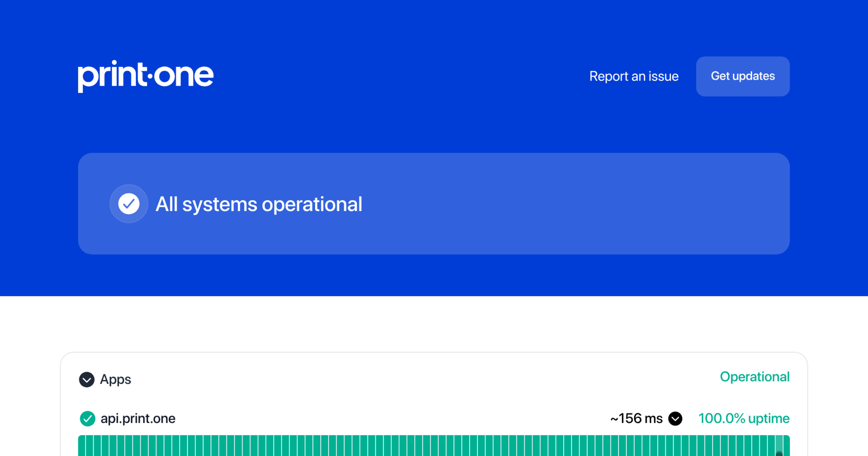
Task: Click the green Operational status label
Action: tap(754, 377)
